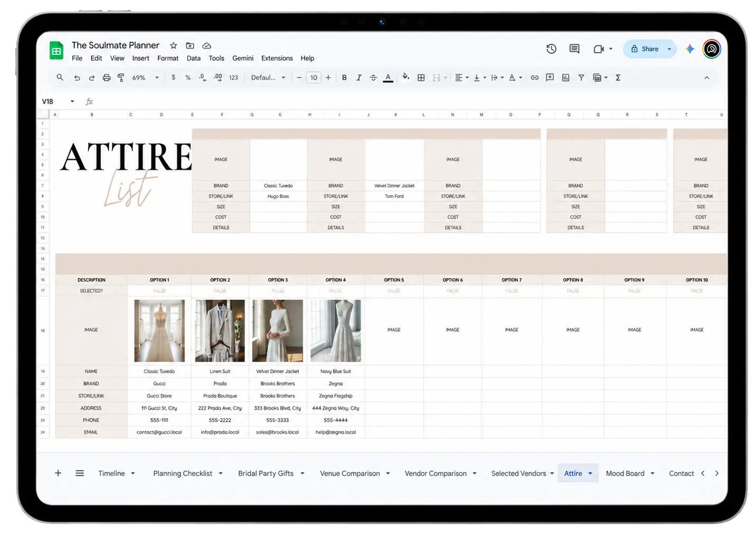Select the cell "Hugo Boss"
This screenshot has width=756, height=535.
278,196
